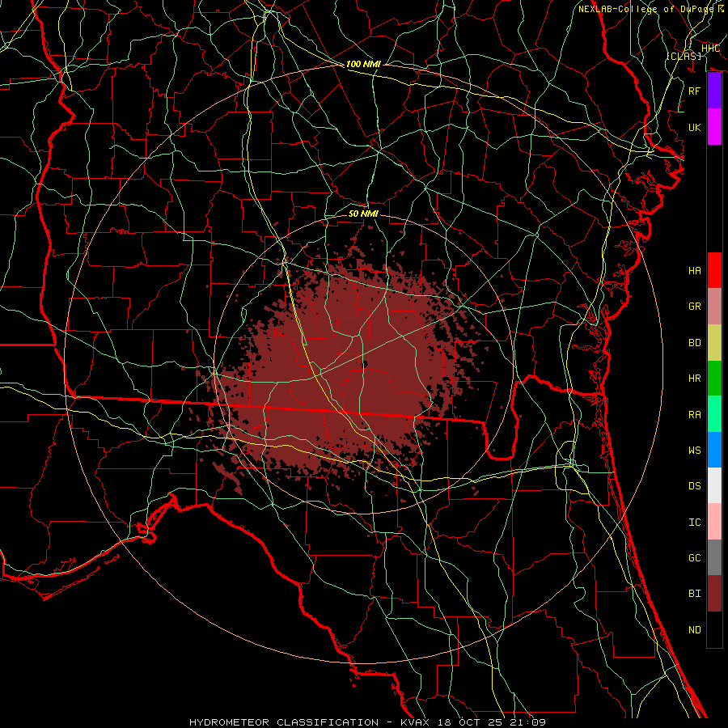This screenshot has height=728, width=728.
Task: Click the '100 NMI' range ring label
Action: pyautogui.click(x=363, y=64)
